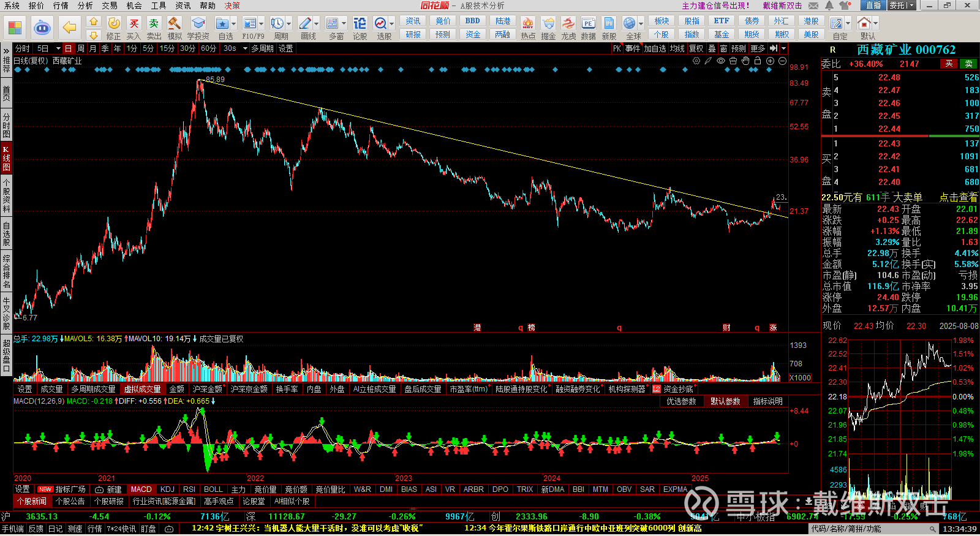Open dropdown arrow beside 周期 icon

coord(289,24)
